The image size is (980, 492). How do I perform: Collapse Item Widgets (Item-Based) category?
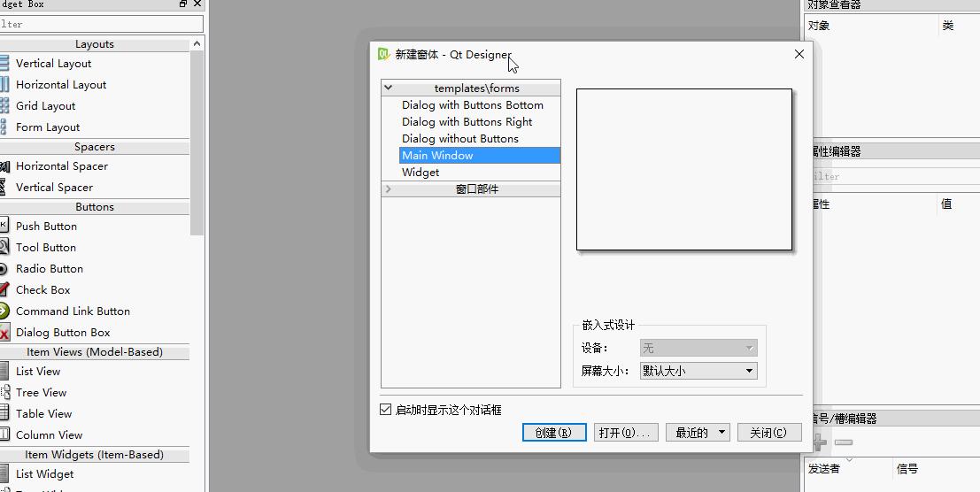95,455
